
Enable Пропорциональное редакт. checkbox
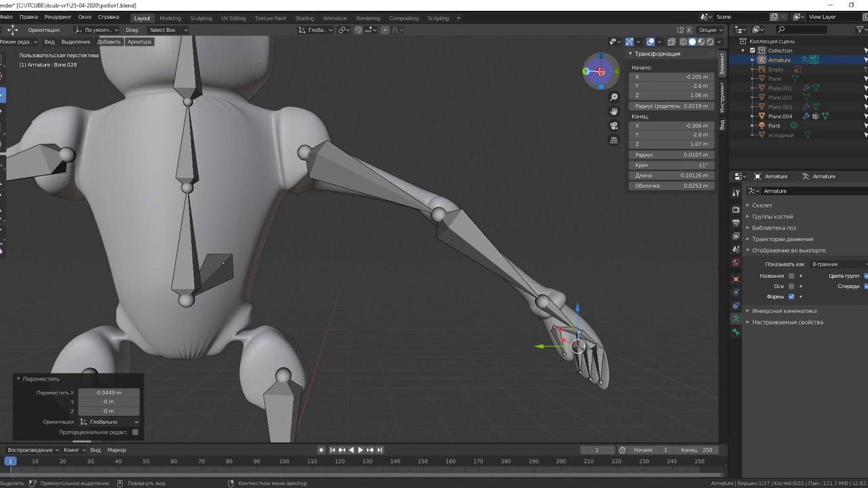135,432
